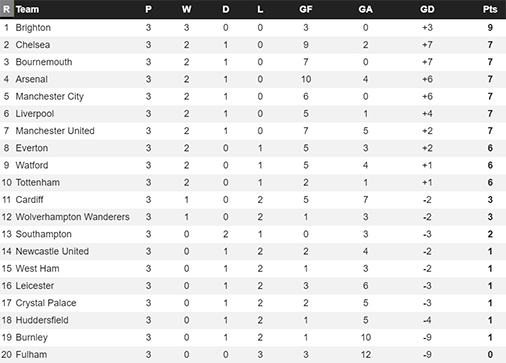The height and width of the screenshot is (363, 506).
Task: Click the L losses column header
Action: (260, 9)
